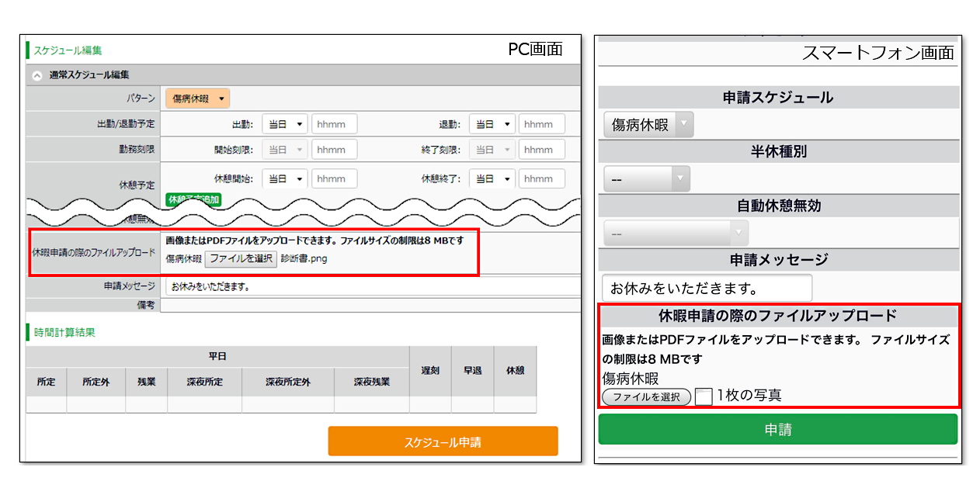Viewport: 980px width, 488px height.
Task: Click smartphone 申請メッセージ input field
Action: pyautogui.click(x=707, y=288)
